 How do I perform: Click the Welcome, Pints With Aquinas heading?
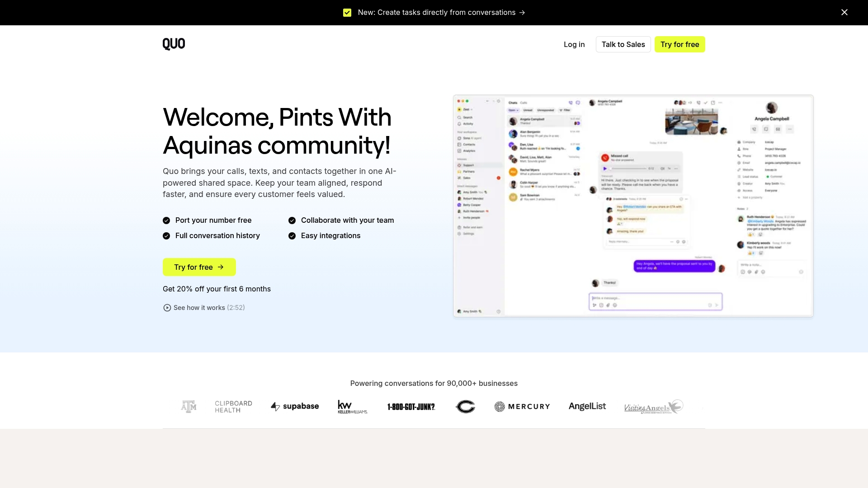point(277,131)
